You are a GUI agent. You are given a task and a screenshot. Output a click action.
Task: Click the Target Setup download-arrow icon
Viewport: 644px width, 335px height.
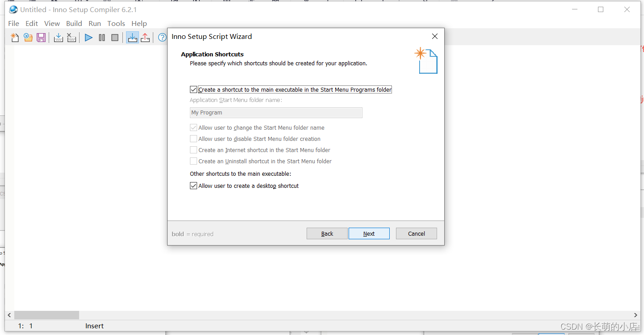pyautogui.click(x=132, y=38)
